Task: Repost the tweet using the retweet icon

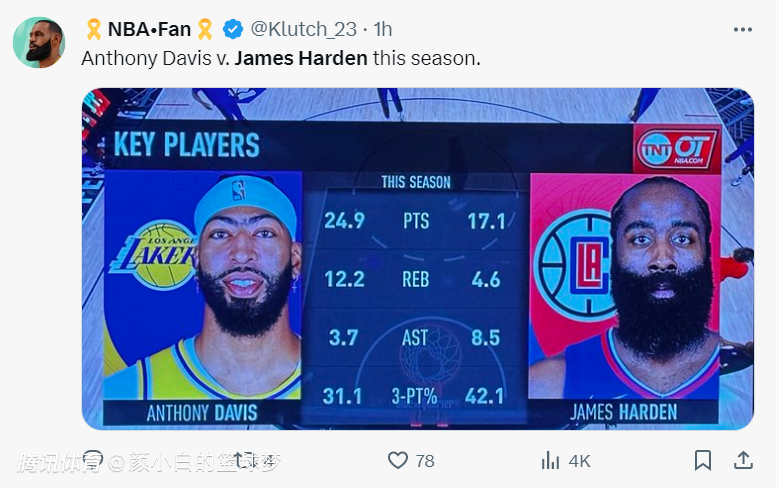Action: [244, 460]
